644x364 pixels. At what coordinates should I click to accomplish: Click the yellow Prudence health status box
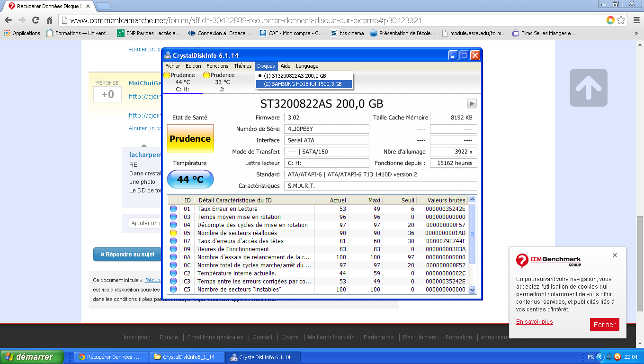coord(190,138)
